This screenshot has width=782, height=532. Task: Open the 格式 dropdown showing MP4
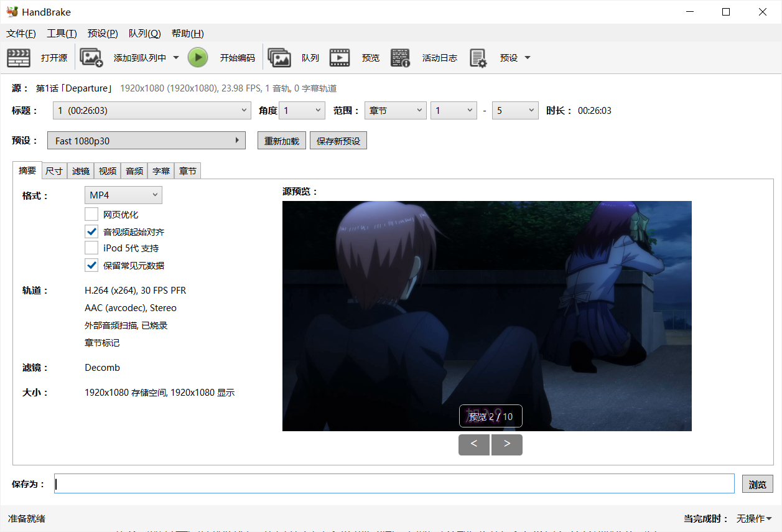click(123, 195)
